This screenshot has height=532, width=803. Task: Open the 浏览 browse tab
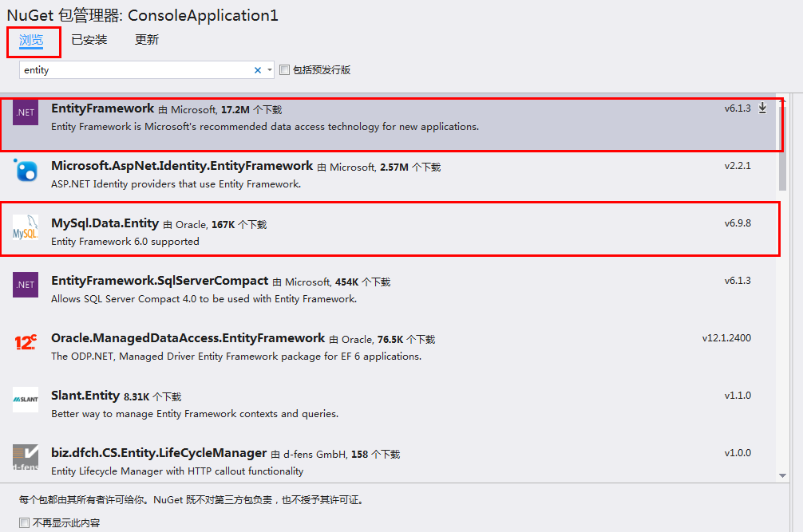31,40
